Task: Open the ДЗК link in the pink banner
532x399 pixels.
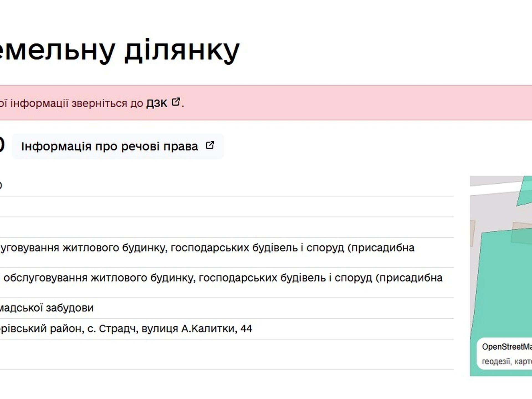Action: coord(157,103)
